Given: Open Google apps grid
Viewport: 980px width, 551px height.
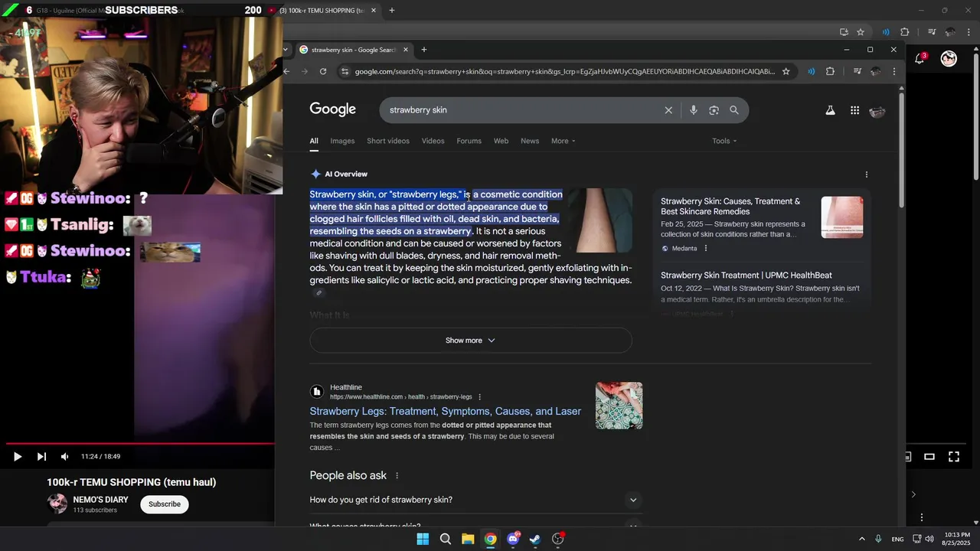Looking at the screenshot, I should [x=854, y=110].
